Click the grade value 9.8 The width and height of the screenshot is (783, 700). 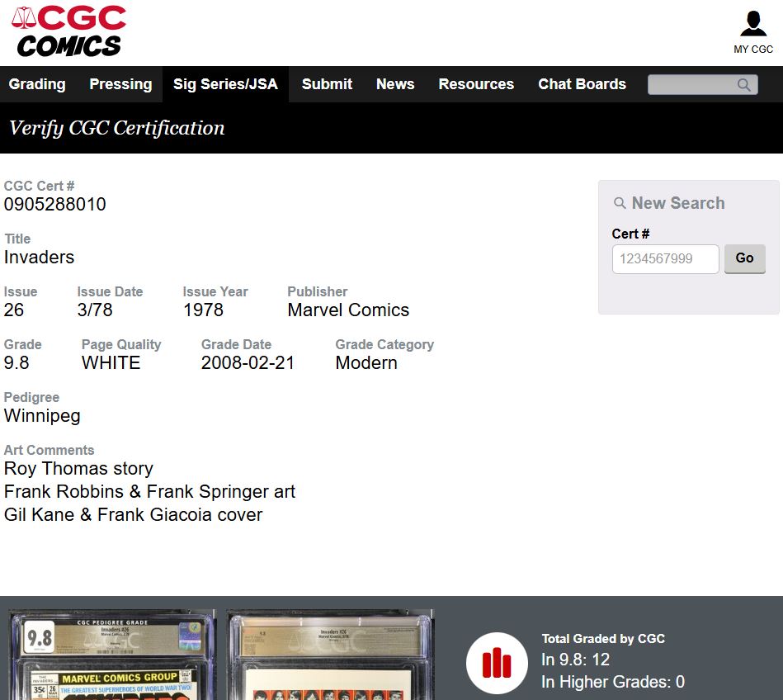tap(17, 363)
